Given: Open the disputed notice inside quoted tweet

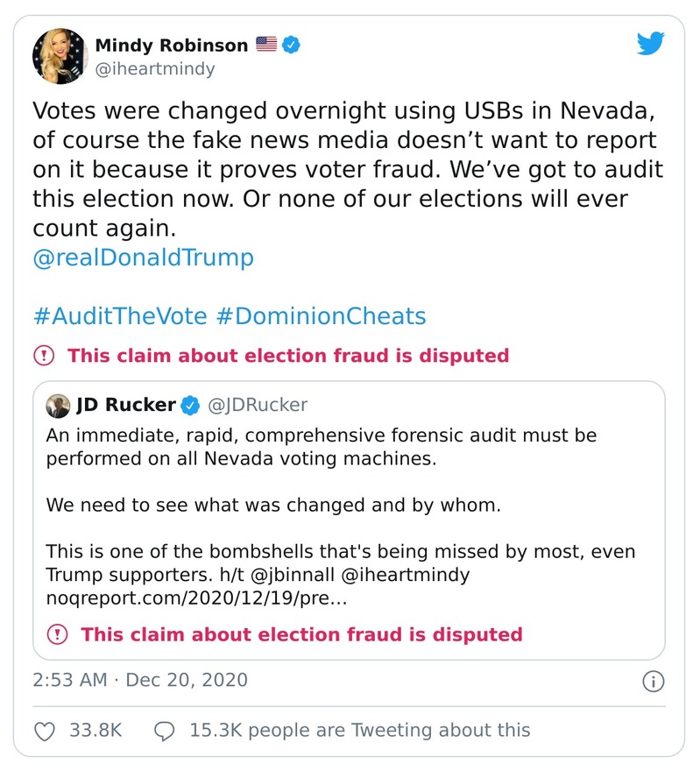Looking at the screenshot, I should click(301, 634).
